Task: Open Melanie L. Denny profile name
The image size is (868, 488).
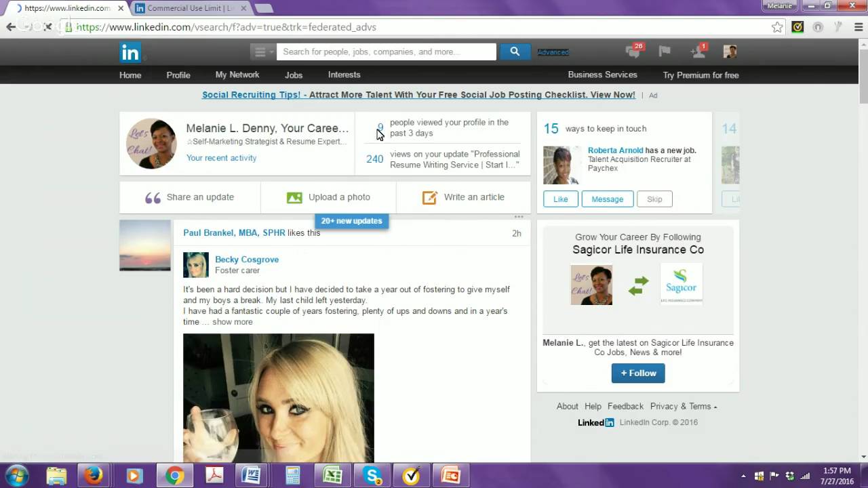Action: [x=267, y=128]
